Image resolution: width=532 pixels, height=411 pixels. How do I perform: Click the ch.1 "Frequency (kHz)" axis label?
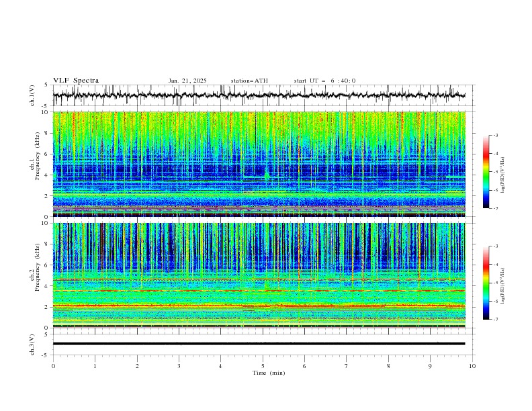[x=38, y=156]
